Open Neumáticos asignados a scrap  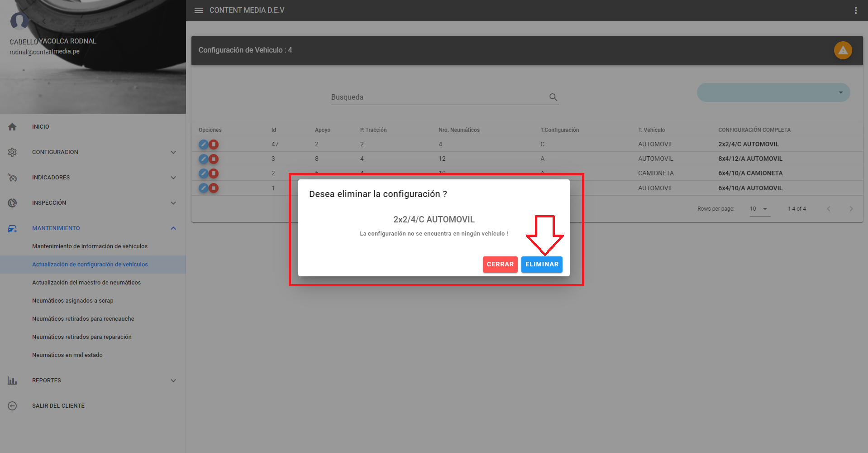point(73,301)
